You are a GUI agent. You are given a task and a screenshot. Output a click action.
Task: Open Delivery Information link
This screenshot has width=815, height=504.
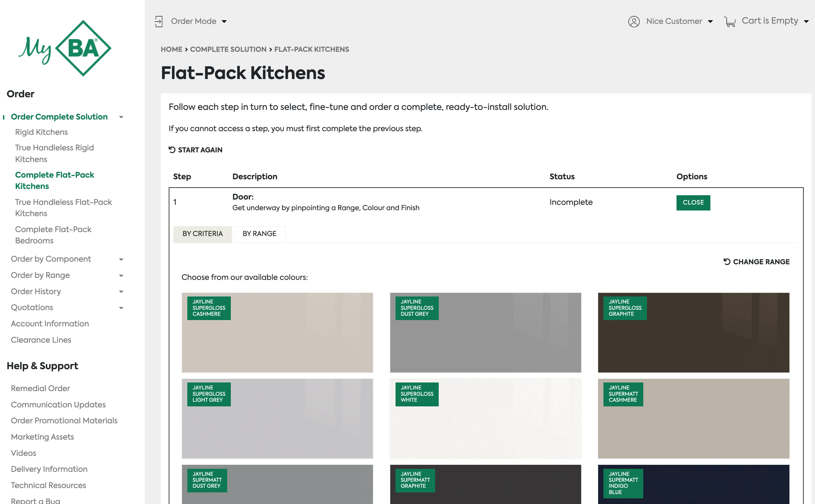tap(49, 469)
